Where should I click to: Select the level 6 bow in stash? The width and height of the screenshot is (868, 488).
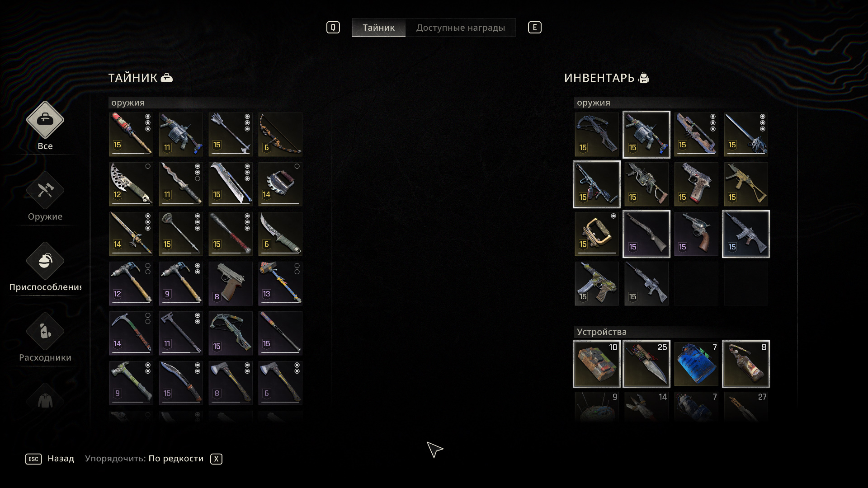tap(280, 135)
